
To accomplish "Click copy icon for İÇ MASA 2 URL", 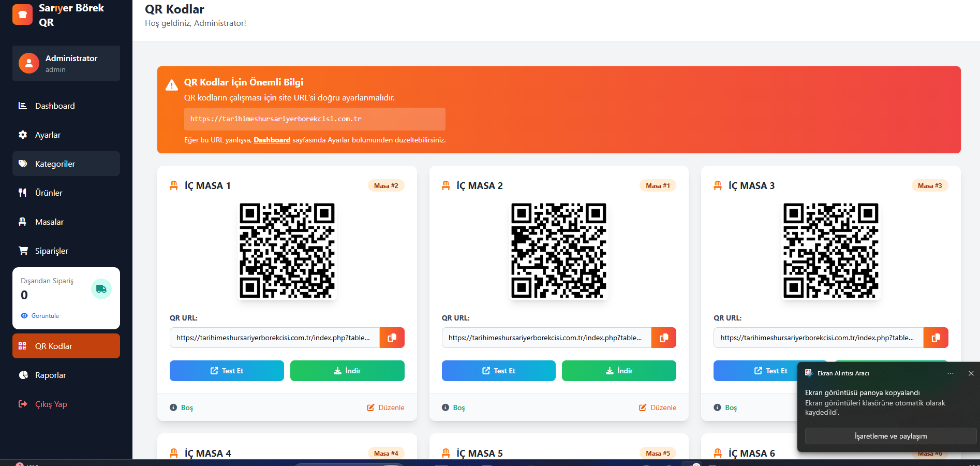I will point(663,338).
